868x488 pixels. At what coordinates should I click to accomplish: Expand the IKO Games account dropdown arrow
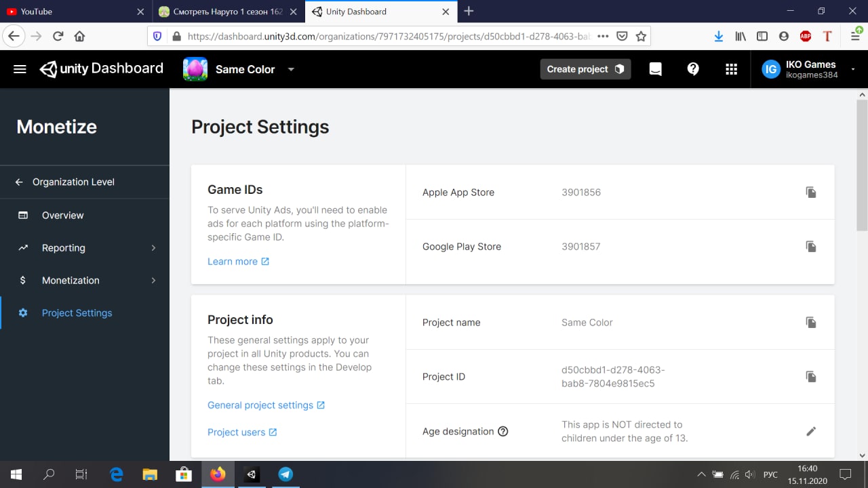click(853, 69)
